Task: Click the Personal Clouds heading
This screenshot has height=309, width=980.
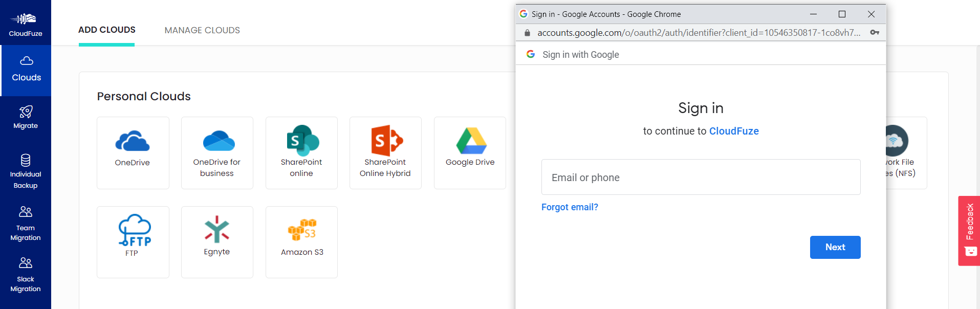Action: click(x=144, y=96)
